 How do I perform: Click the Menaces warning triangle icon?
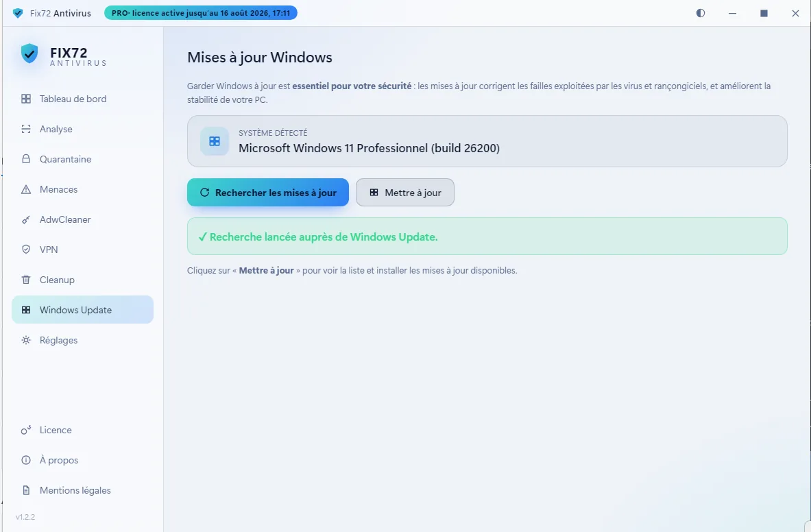click(x=26, y=189)
